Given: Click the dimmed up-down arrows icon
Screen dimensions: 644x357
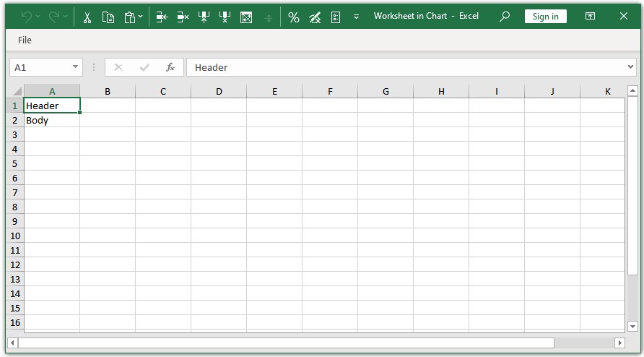Looking at the screenshot, I should tap(268, 17).
